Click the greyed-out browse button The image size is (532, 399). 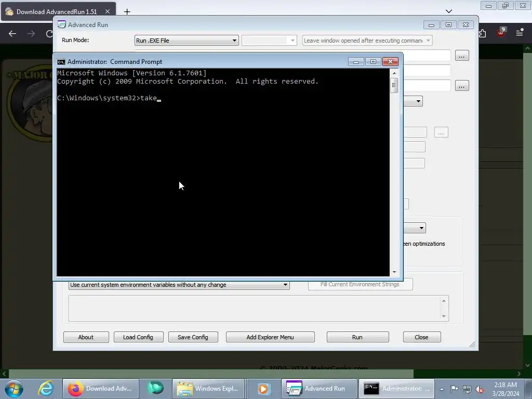pyautogui.click(x=441, y=132)
